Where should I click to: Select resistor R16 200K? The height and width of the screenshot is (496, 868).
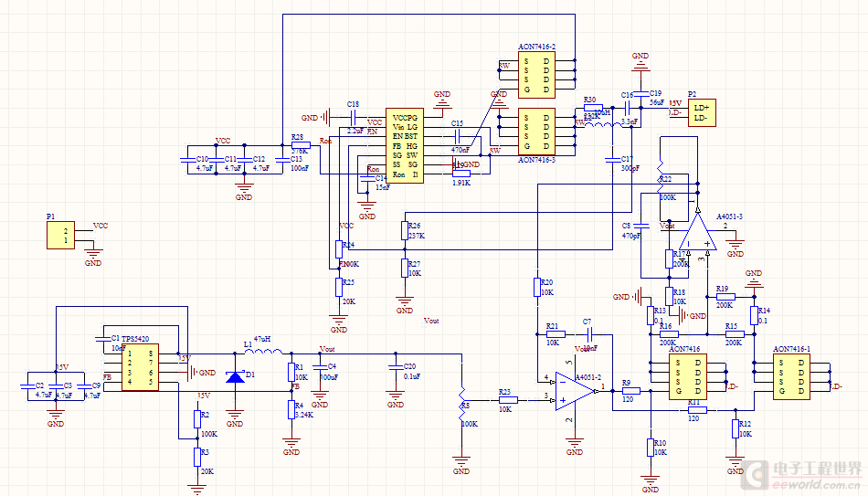tap(669, 334)
